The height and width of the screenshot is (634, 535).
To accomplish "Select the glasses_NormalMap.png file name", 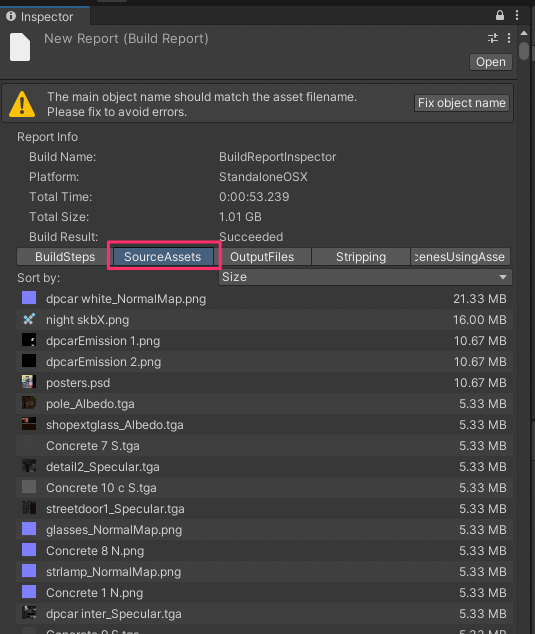I will coord(114,530).
